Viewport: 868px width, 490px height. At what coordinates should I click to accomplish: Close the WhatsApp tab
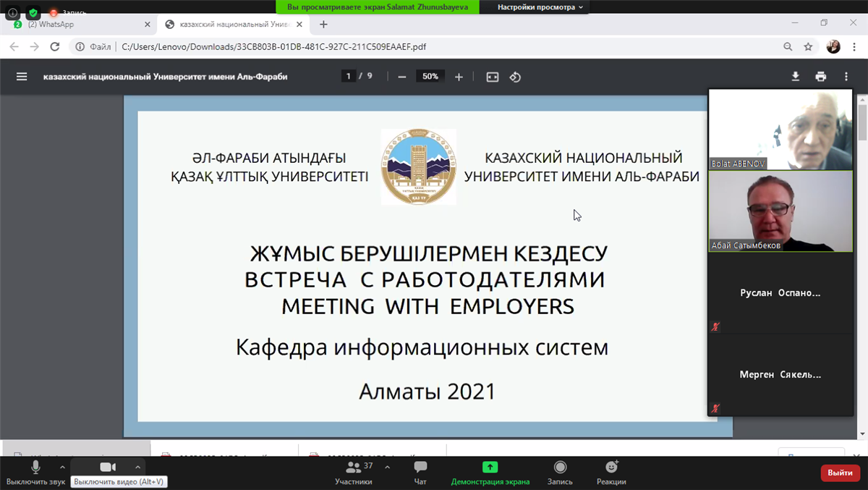click(148, 24)
